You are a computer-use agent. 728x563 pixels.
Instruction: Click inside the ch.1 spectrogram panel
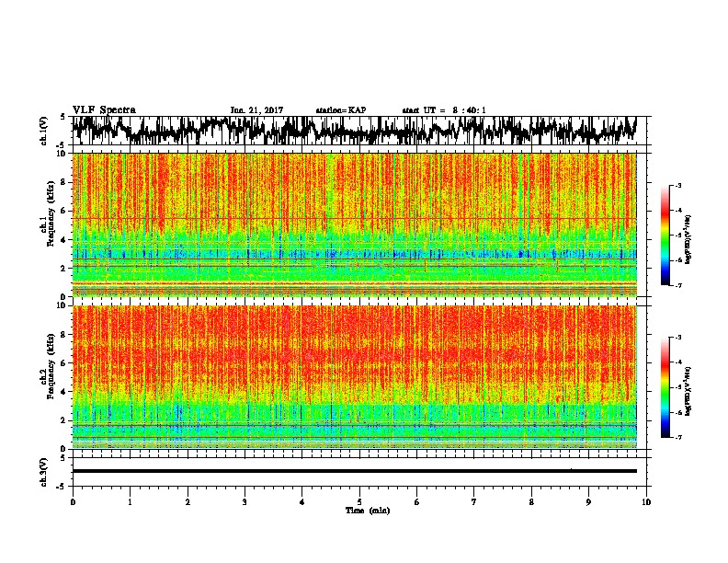click(x=354, y=224)
